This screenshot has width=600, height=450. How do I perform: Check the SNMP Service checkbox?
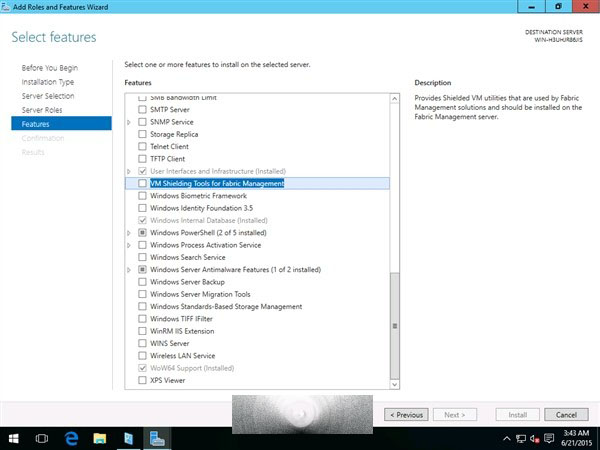tap(142, 122)
